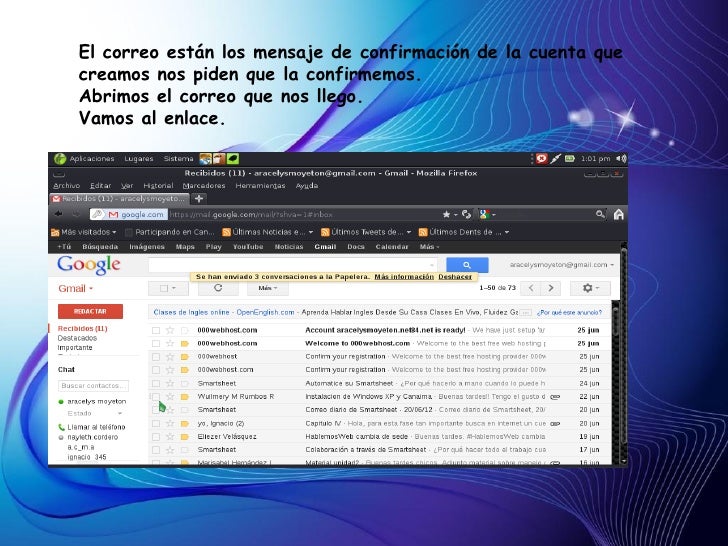Click the Firefox URL address field

coord(304,214)
